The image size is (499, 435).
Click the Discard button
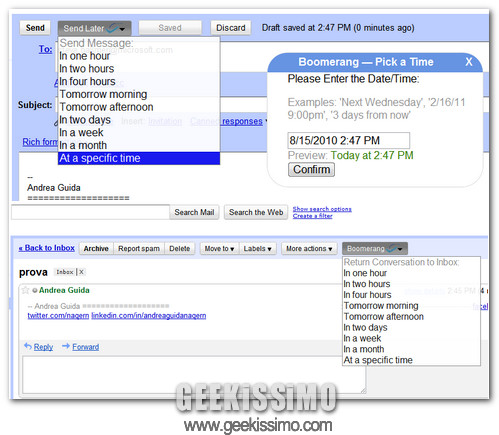click(231, 28)
